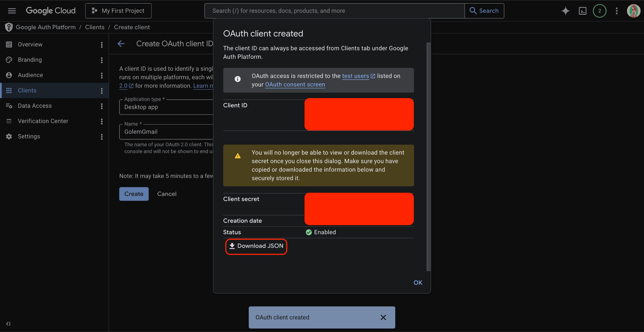Screen dimensions: 644x332
Task: Open Gemini AI assistant sparkle icon
Action: tap(565, 11)
